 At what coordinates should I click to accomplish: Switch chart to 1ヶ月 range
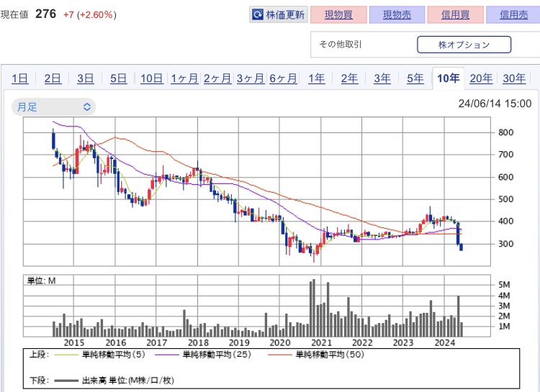[x=184, y=78]
